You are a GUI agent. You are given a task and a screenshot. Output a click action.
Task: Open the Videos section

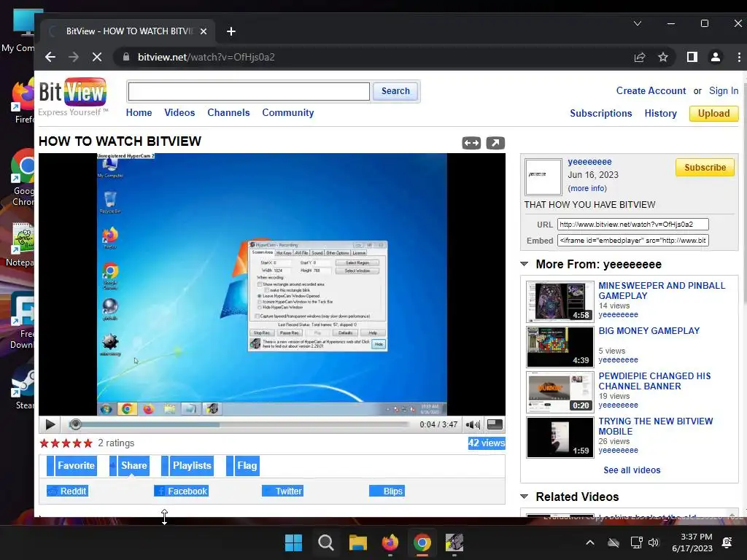pos(179,113)
